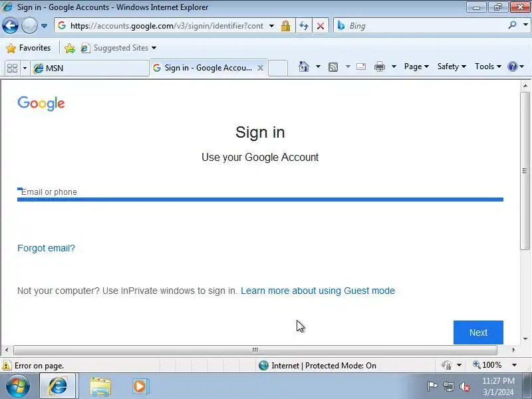
Task: Open a new blank tab
Action: click(278, 68)
